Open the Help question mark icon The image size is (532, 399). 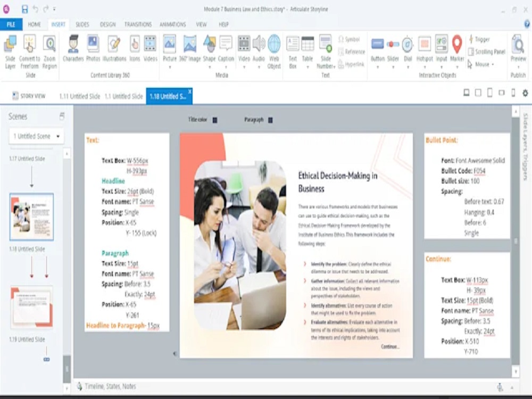(x=527, y=24)
